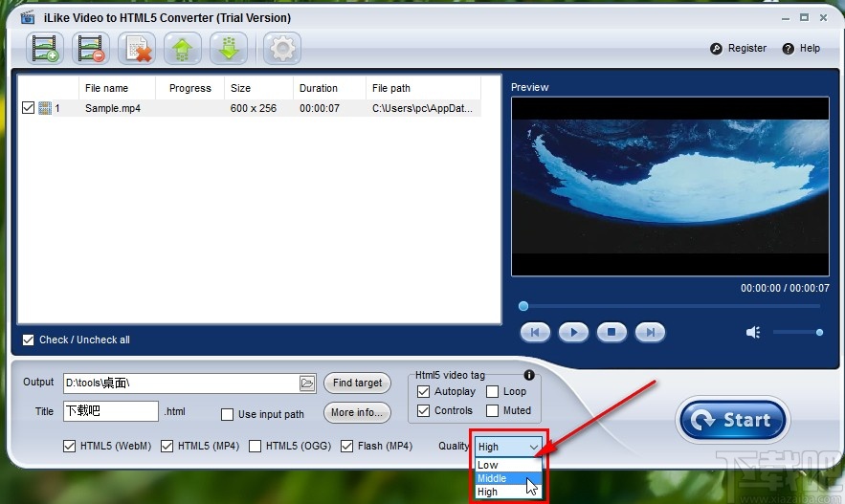Maximize the converter window
This screenshot has width=845, height=504.
pyautogui.click(x=804, y=18)
